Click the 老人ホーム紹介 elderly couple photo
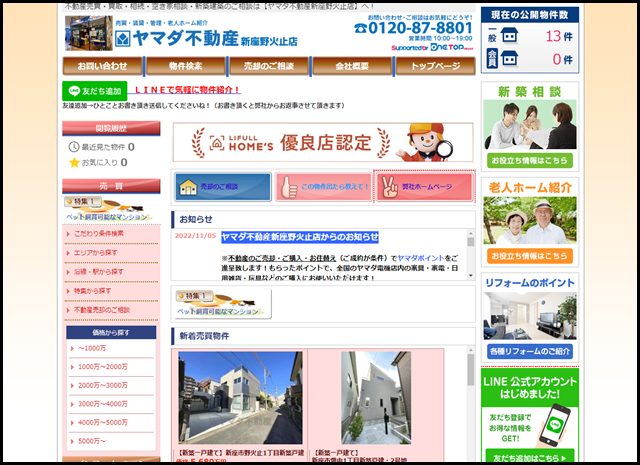This screenshot has height=465, width=640. pyautogui.click(x=530, y=220)
